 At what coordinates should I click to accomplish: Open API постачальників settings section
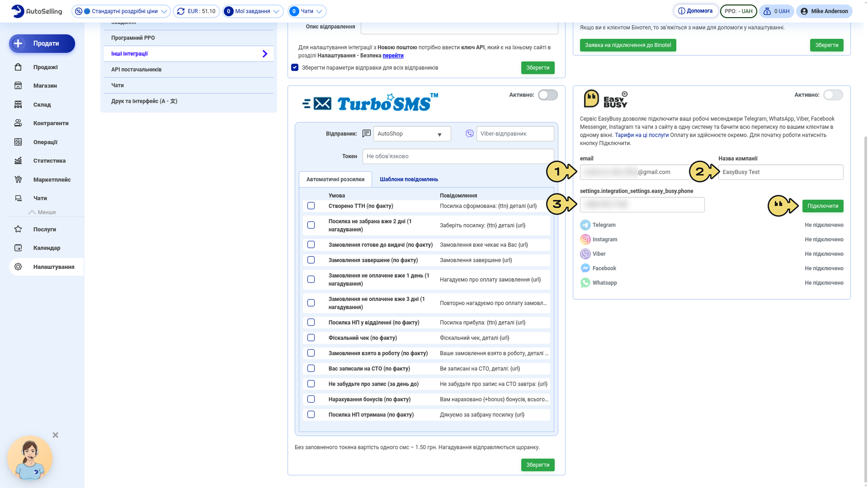[189, 70]
